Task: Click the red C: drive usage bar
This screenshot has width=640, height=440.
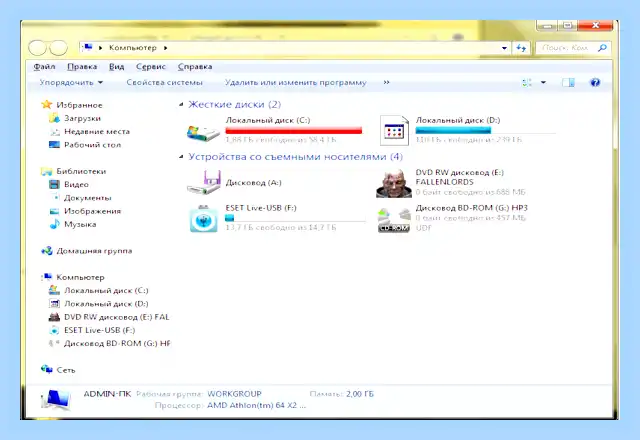Action: [294, 131]
